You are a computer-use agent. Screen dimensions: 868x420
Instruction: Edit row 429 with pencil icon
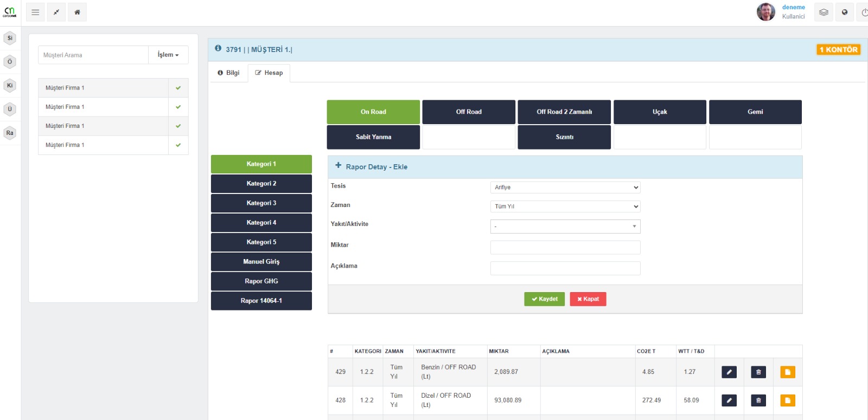pos(729,372)
